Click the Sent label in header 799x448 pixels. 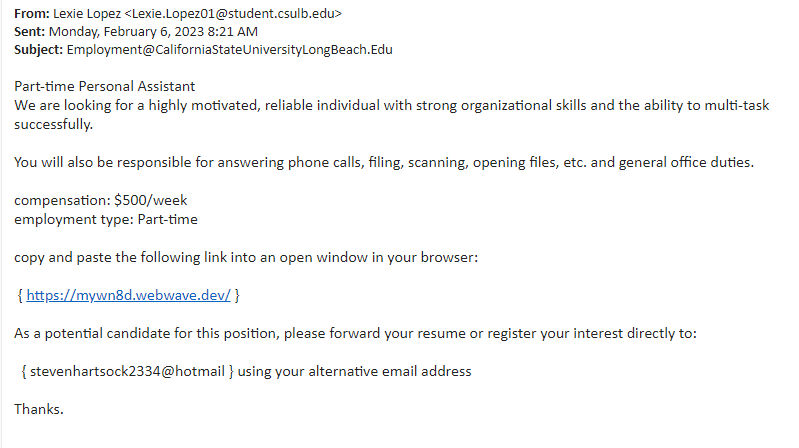click(30, 32)
